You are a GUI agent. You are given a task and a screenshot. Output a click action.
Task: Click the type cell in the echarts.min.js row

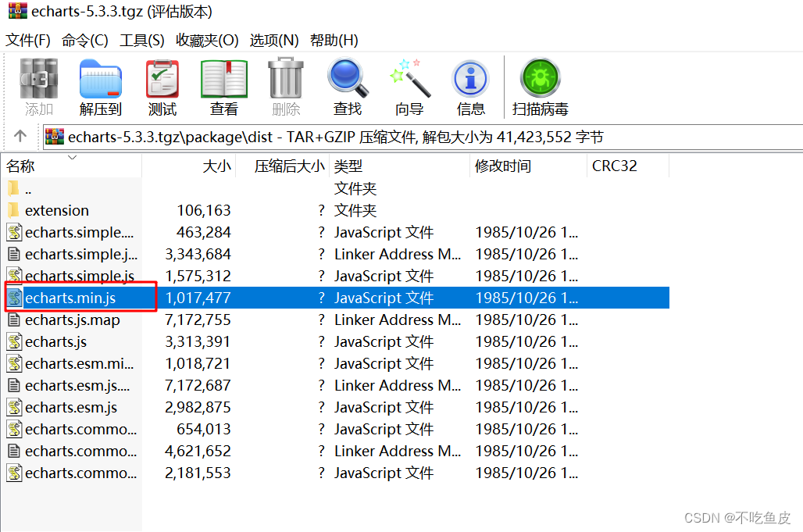coord(384,298)
